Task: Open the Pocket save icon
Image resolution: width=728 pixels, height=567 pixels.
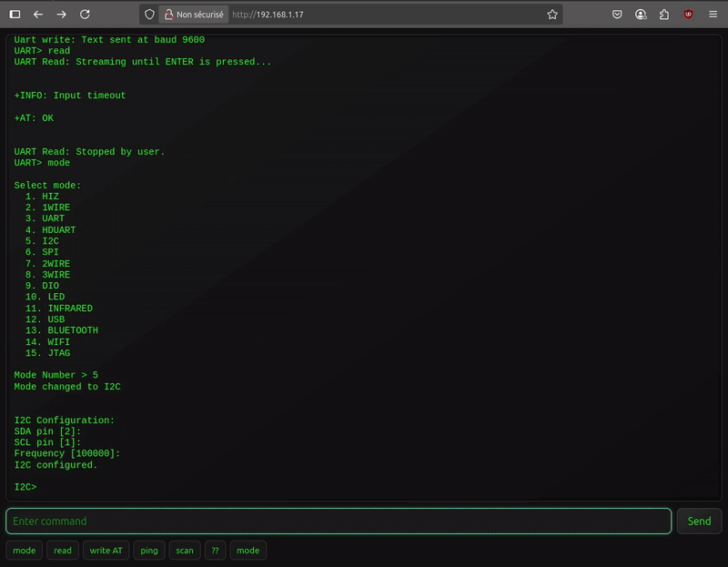Action: tap(617, 15)
